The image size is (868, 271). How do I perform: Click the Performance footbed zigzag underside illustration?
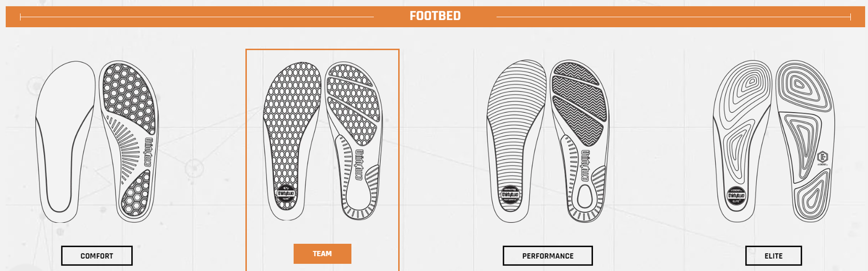tap(580, 141)
